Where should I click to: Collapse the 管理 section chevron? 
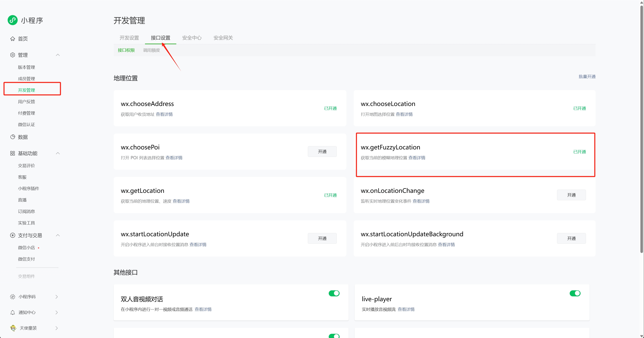(58, 55)
